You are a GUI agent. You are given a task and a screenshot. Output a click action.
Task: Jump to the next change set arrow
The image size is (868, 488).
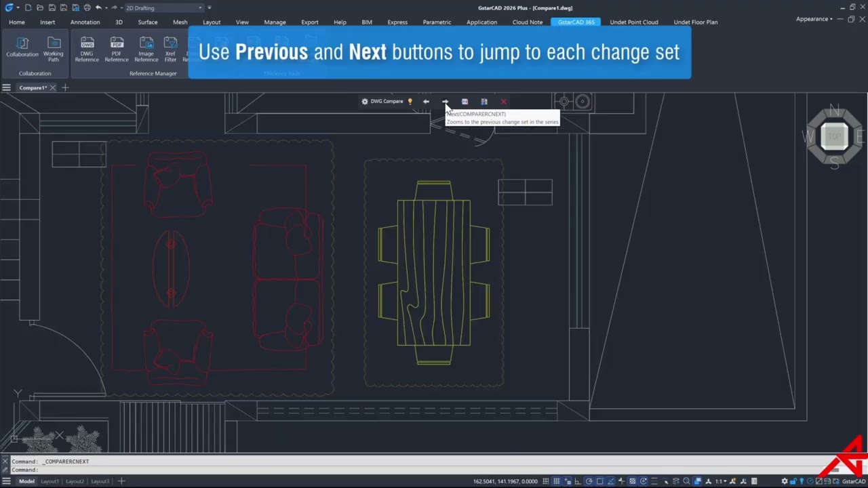tap(445, 102)
